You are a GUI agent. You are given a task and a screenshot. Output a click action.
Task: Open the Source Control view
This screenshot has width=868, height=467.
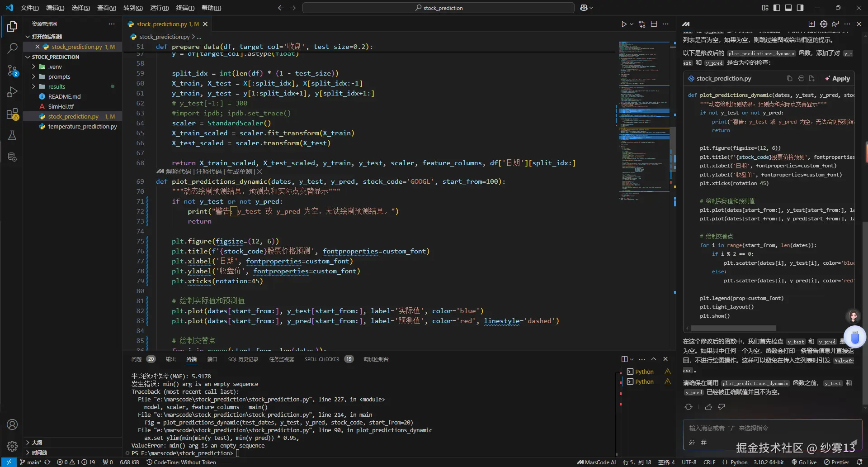click(12, 70)
